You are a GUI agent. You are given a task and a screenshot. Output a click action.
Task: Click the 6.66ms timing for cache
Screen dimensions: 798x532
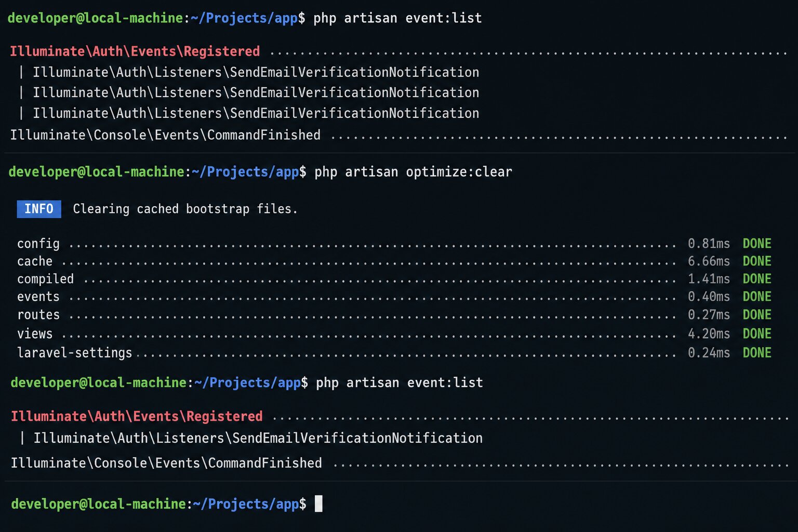click(x=709, y=261)
